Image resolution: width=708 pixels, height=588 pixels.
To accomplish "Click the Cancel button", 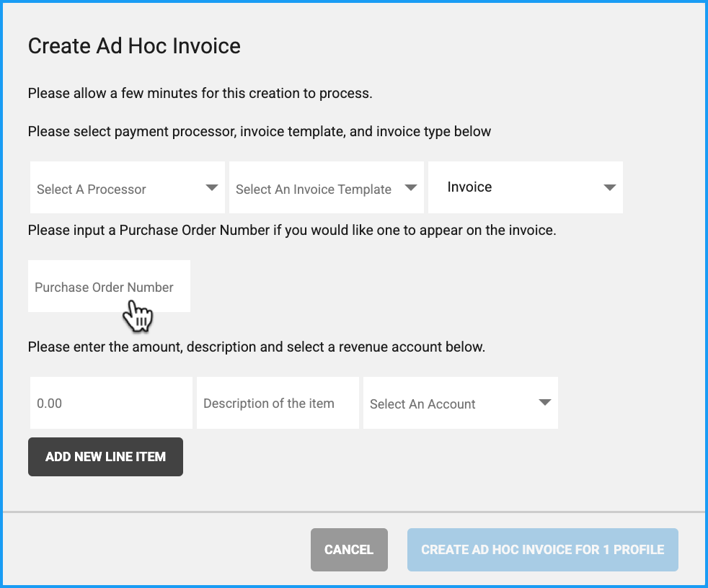I will click(349, 550).
